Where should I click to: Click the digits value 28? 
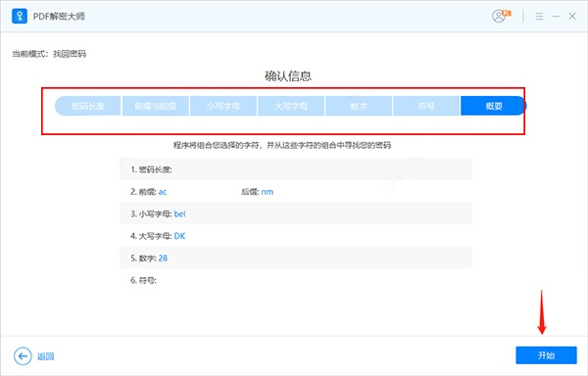pos(163,258)
